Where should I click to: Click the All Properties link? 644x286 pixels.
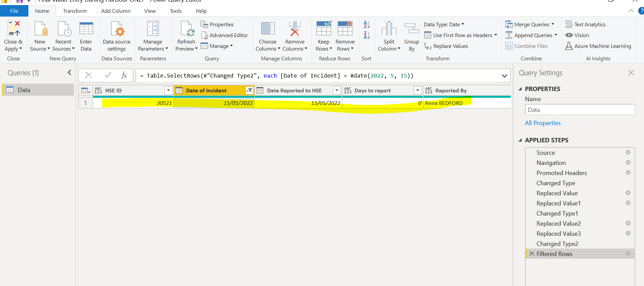pos(543,123)
